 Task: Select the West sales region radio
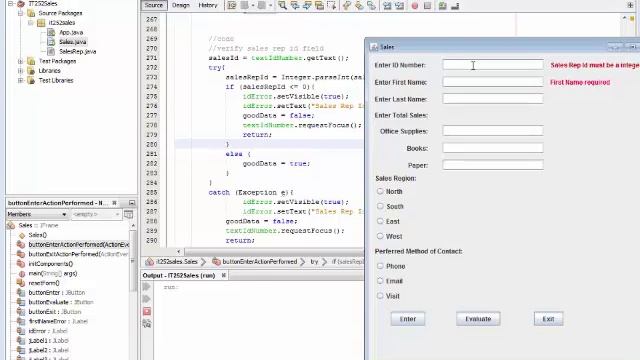(x=380, y=236)
